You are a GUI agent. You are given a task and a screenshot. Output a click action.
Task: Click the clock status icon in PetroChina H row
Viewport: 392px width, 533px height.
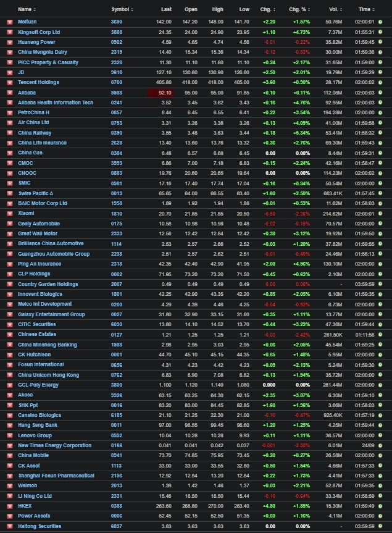click(380, 112)
